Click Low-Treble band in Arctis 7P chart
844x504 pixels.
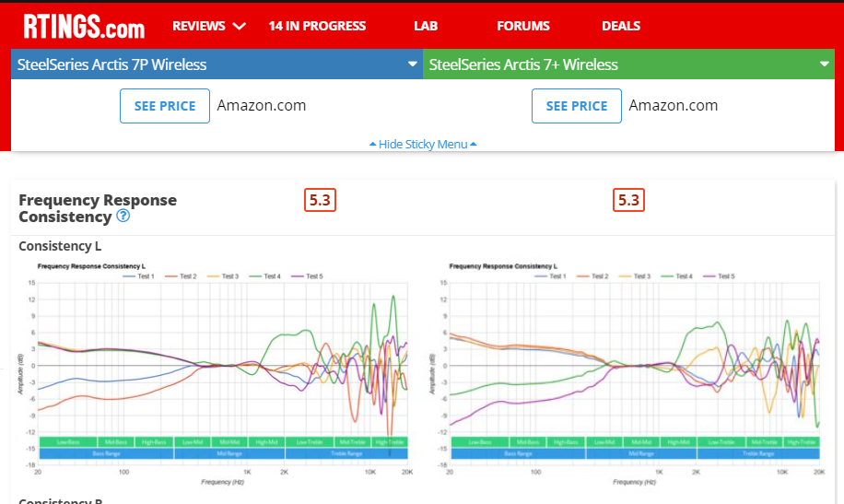pos(310,442)
